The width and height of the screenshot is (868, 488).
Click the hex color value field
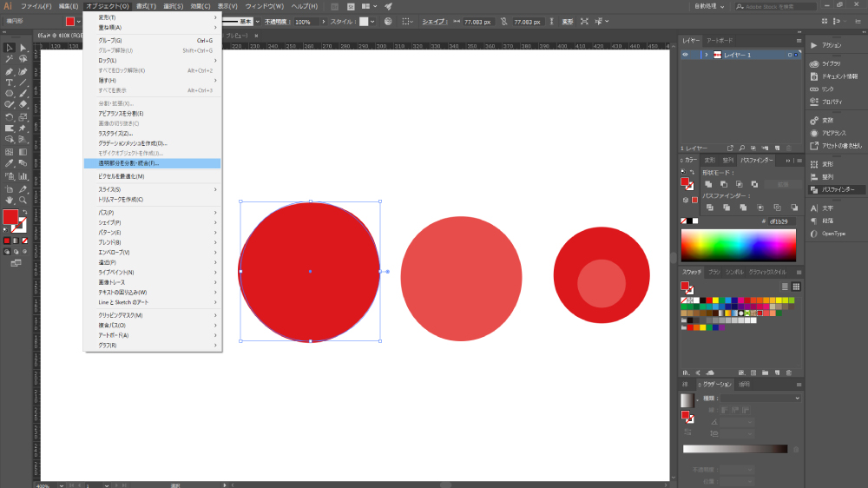(x=781, y=221)
